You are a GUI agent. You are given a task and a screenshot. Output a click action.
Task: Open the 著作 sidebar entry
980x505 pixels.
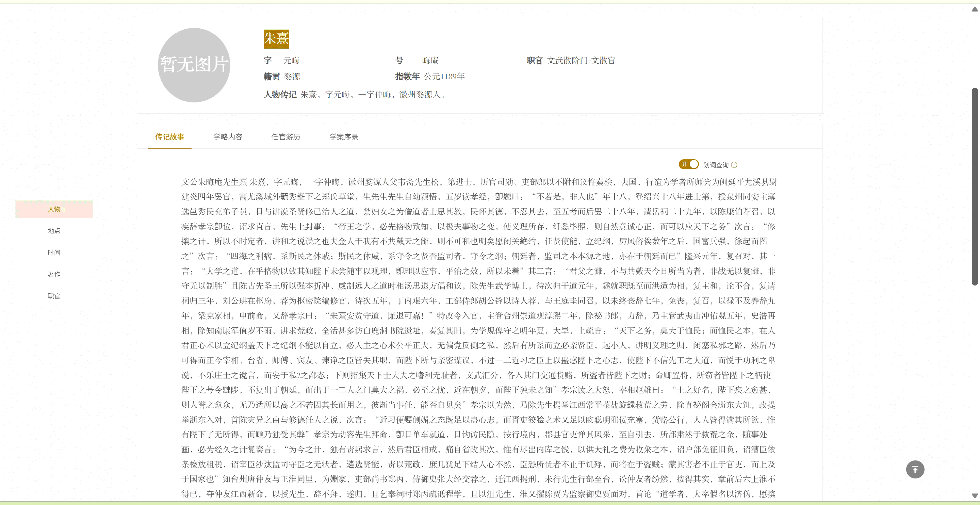tap(54, 274)
